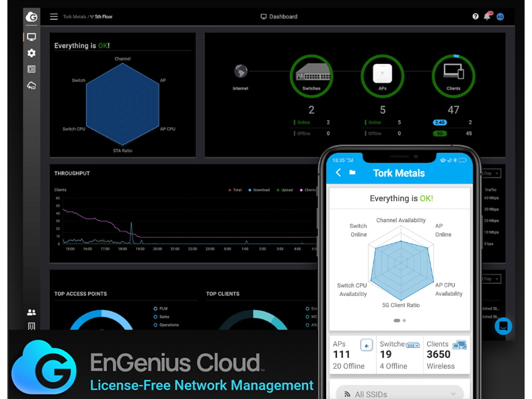532x399 pixels.
Task: Tap the Switches 19 card on phone
Action: 400,355
